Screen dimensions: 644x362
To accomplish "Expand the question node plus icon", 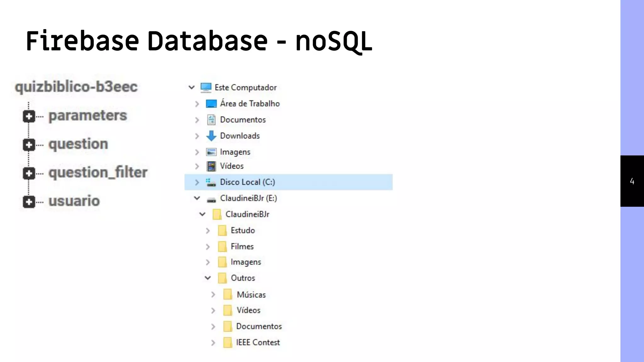I will click(29, 145).
